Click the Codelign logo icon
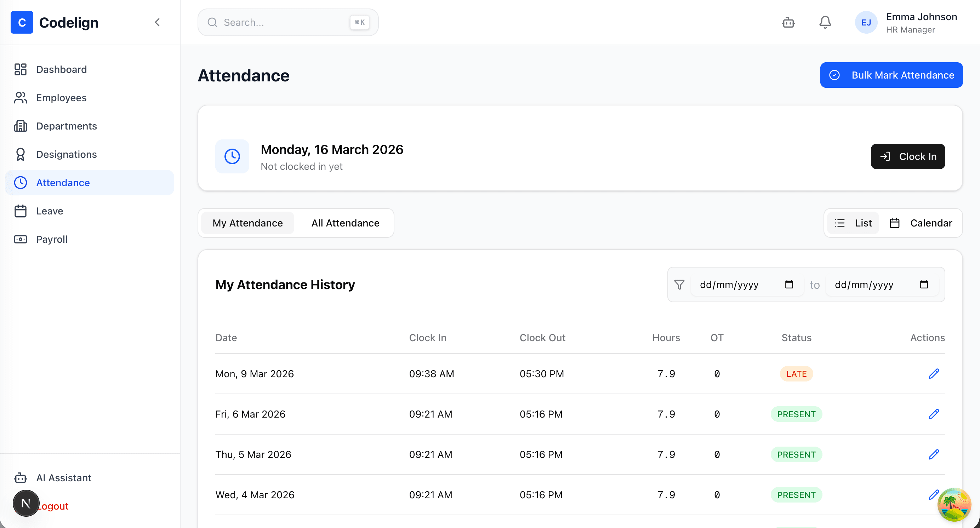Viewport: 980px width, 528px height. point(22,22)
